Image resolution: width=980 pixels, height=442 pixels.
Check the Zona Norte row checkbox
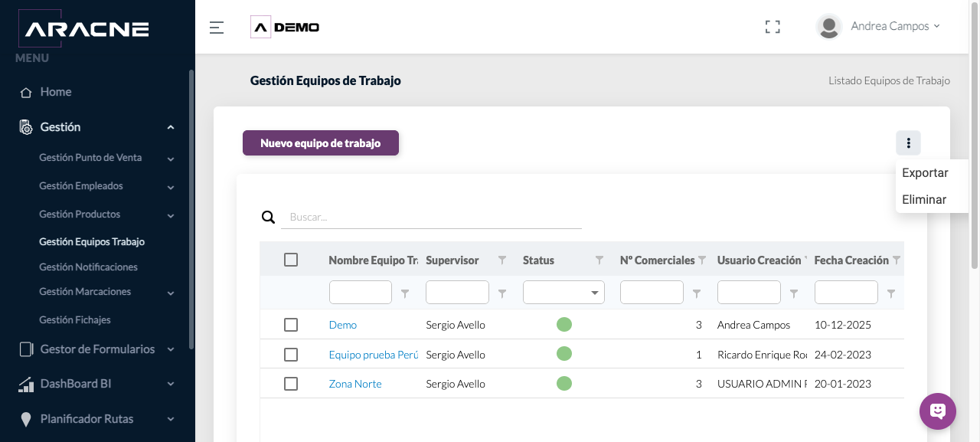pos(291,384)
